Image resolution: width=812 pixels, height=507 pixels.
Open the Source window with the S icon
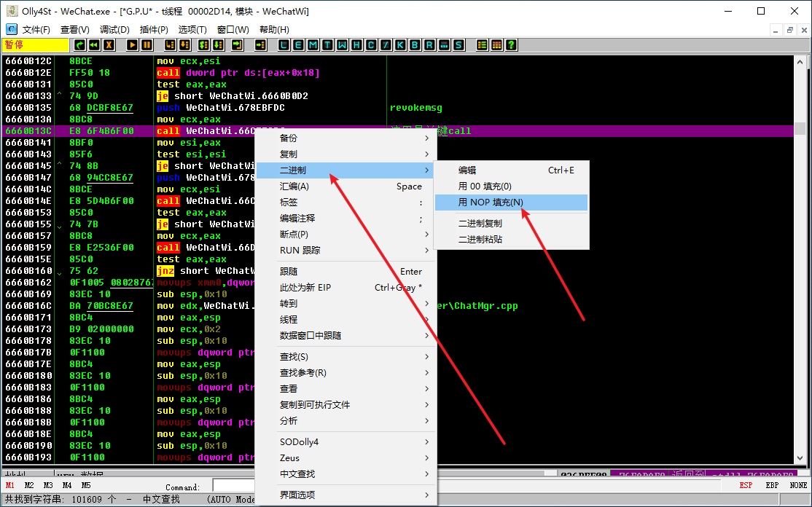[458, 45]
